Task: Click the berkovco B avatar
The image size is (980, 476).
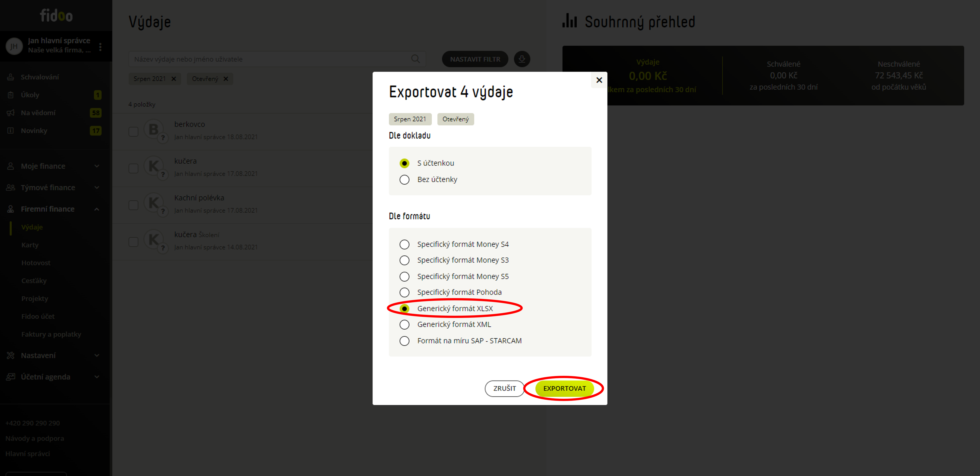Action: [154, 129]
